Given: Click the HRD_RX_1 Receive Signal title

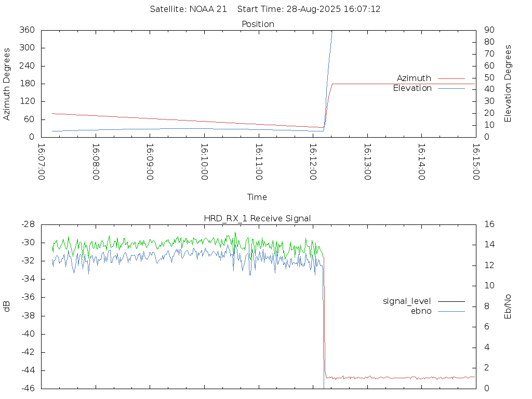Looking at the screenshot, I should (x=257, y=219).
